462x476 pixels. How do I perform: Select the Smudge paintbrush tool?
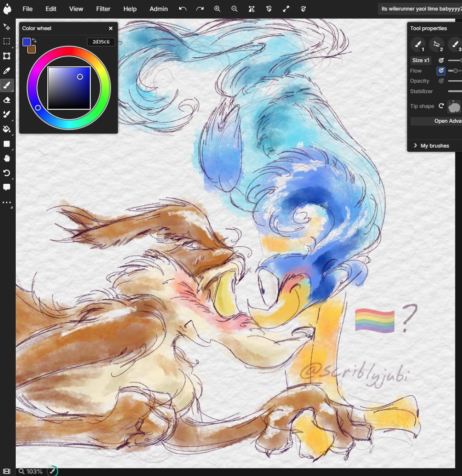[x=7, y=115]
